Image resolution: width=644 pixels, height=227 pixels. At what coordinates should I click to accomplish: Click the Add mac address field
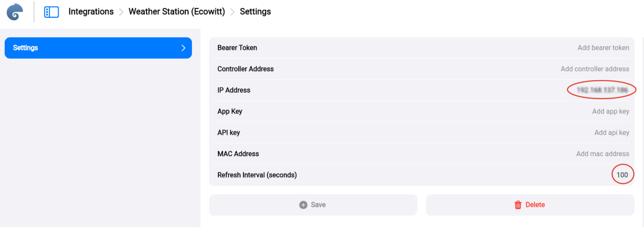[x=602, y=154]
